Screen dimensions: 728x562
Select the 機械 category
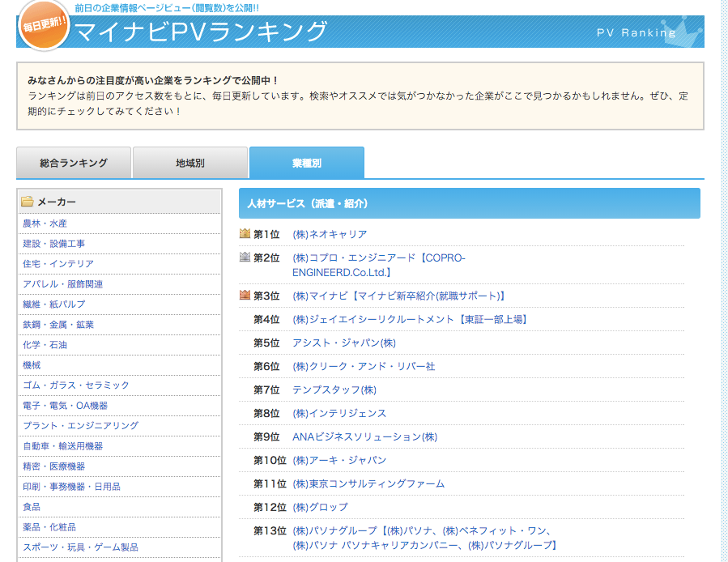(32, 365)
